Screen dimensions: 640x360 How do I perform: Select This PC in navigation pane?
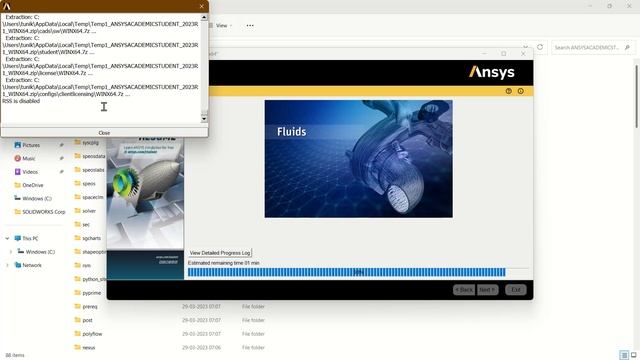(30, 238)
